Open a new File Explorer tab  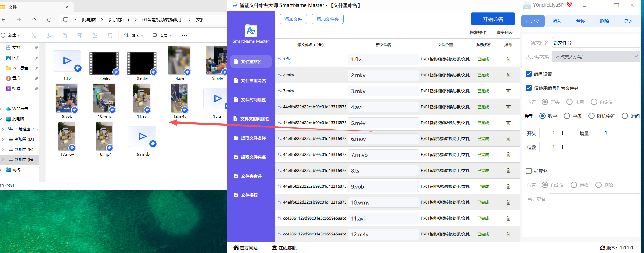pos(81,7)
